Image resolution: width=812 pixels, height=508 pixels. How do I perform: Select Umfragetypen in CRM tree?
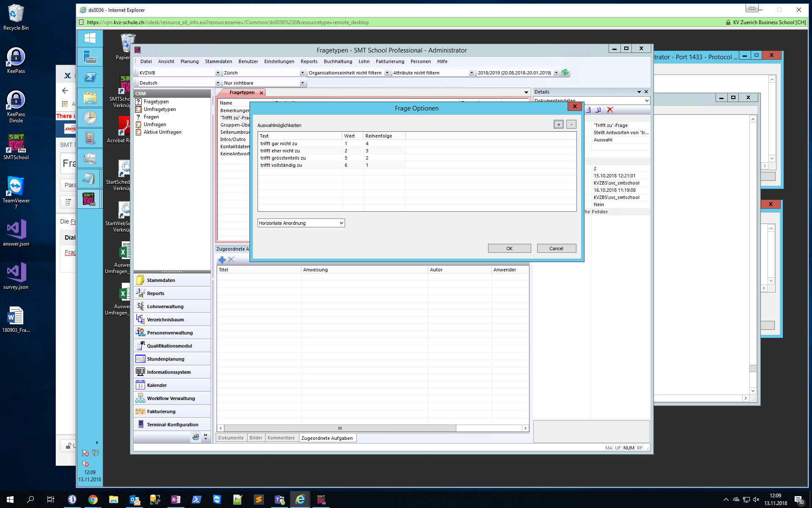159,109
